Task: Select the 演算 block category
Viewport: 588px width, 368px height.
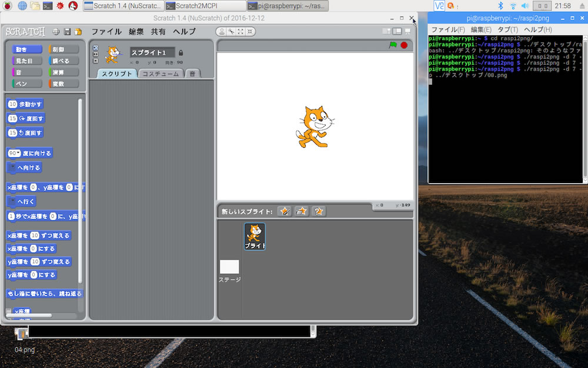Action: tap(64, 72)
